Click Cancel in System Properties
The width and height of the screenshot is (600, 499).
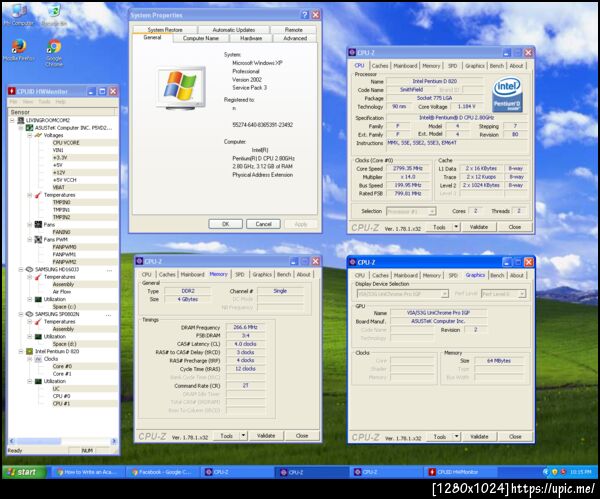tap(263, 224)
